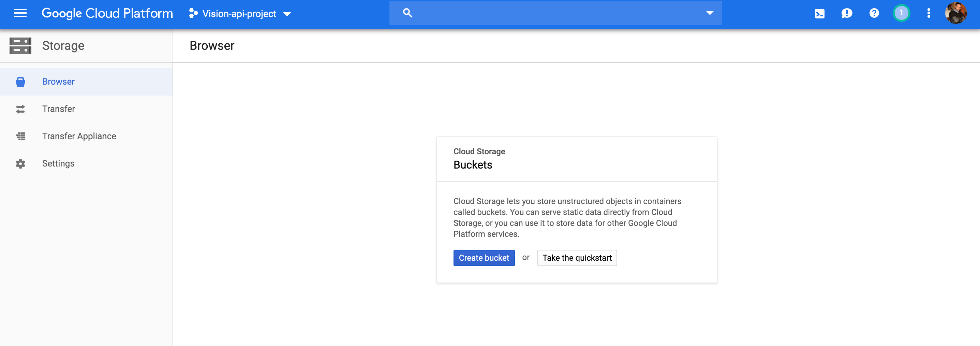This screenshot has width=980, height=346.
Task: Select Browser in the sidebar
Action: [86, 82]
